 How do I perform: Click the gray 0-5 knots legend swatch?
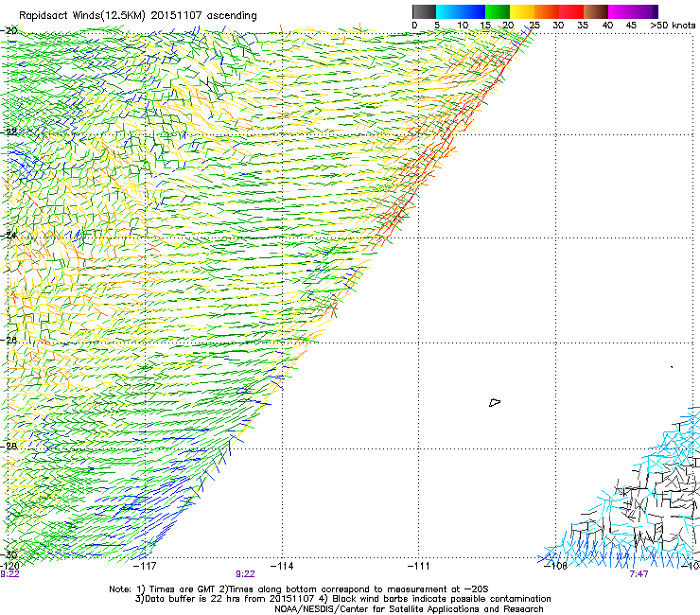(424, 11)
